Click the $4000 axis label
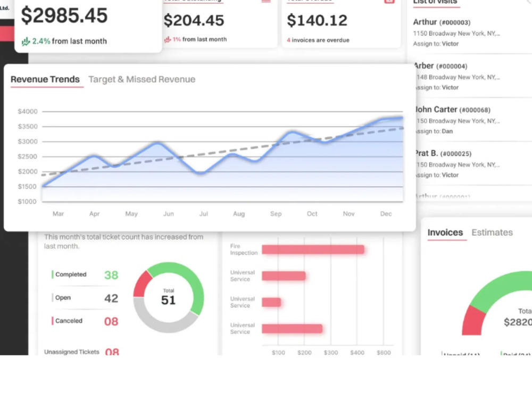The height and width of the screenshot is (399, 532). click(28, 111)
